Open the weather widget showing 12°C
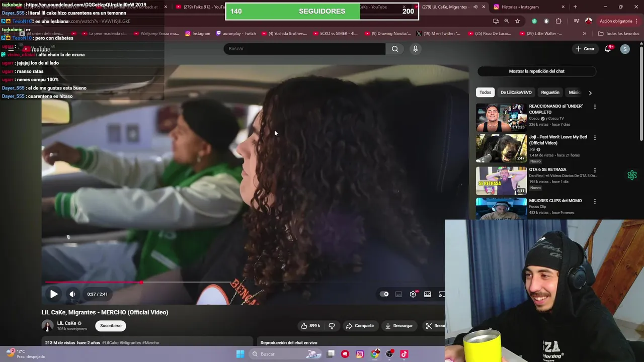This screenshot has width=644, height=362. pyautogui.click(x=26, y=354)
